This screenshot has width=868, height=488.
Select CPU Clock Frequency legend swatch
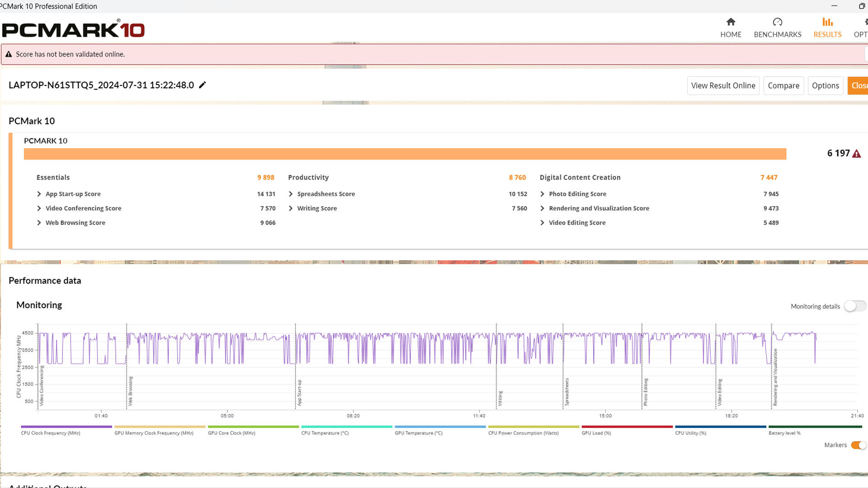click(x=66, y=427)
